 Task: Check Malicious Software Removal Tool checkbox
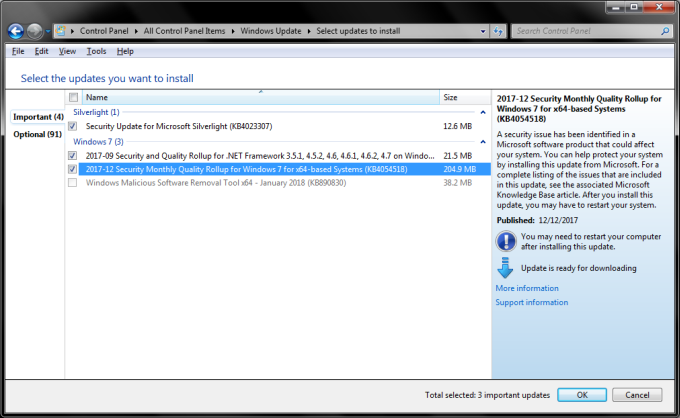(x=72, y=183)
